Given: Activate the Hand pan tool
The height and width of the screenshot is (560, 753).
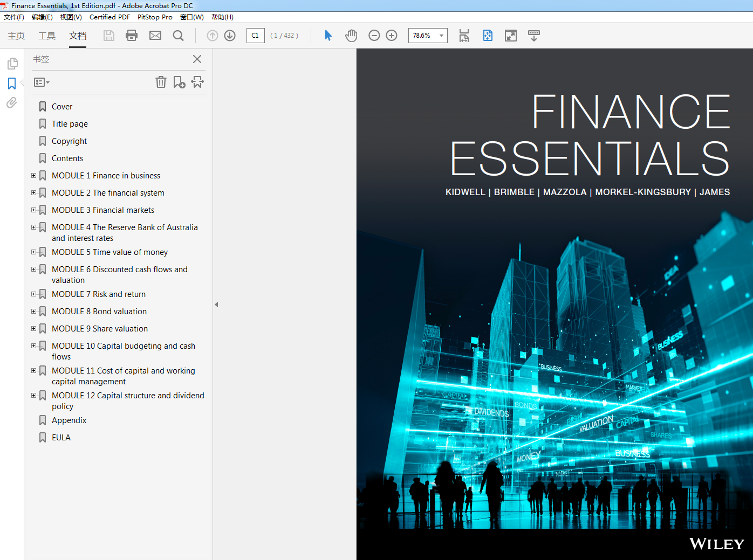Looking at the screenshot, I should click(x=351, y=36).
